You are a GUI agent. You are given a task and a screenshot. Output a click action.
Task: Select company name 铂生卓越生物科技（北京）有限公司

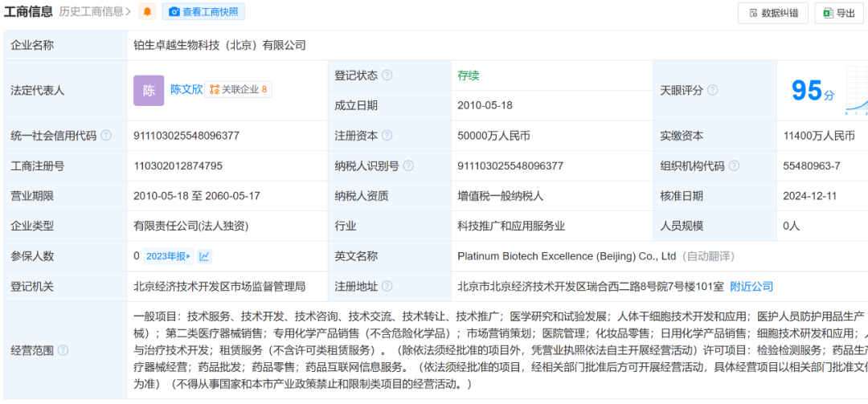coord(219,46)
